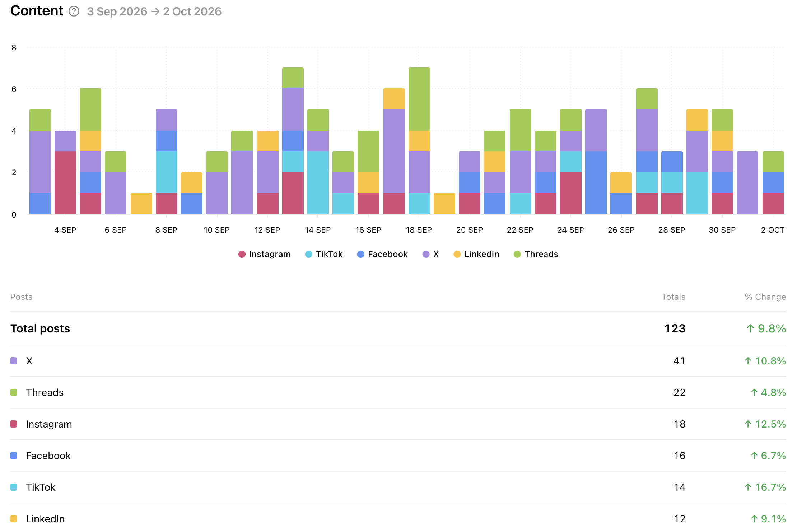The image size is (797, 532).
Task: Click the X total value 41
Action: pos(679,361)
